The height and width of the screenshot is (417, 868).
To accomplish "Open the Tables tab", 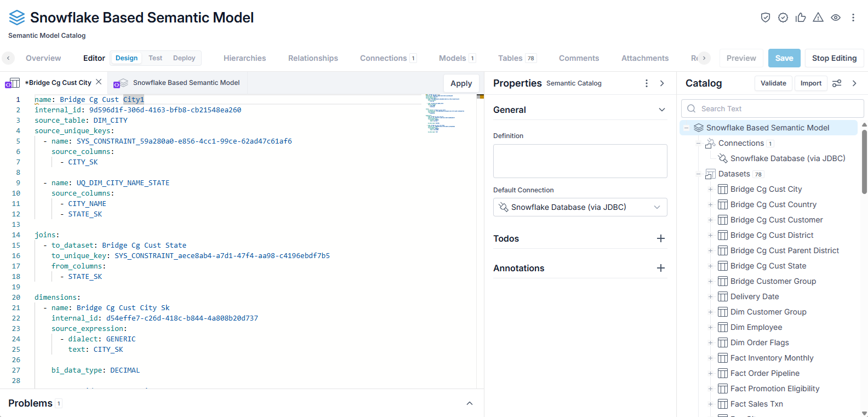I will [x=517, y=58].
